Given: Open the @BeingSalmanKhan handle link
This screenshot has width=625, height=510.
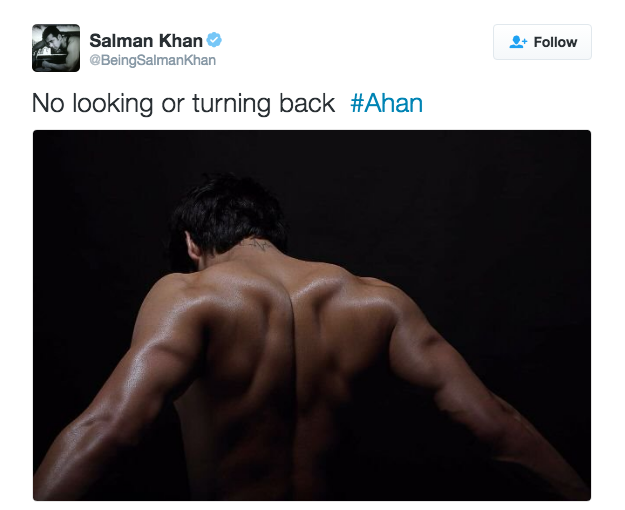Looking at the screenshot, I should 153,60.
